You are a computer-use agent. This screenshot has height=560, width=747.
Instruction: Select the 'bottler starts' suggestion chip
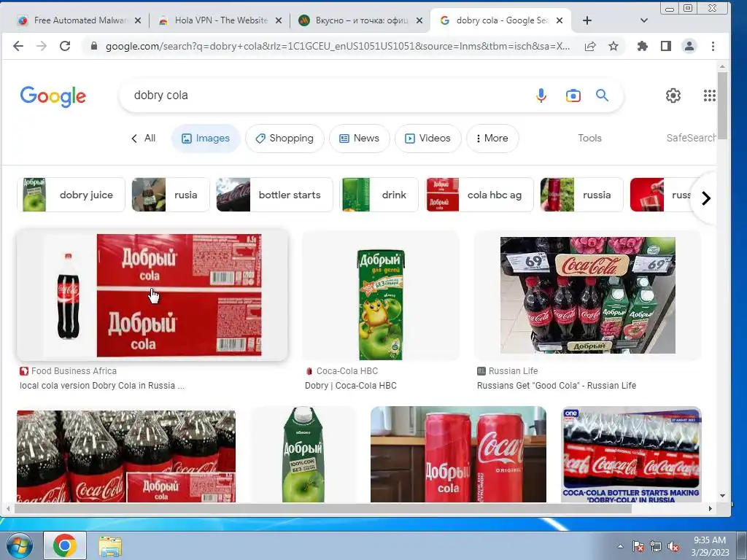pos(274,195)
